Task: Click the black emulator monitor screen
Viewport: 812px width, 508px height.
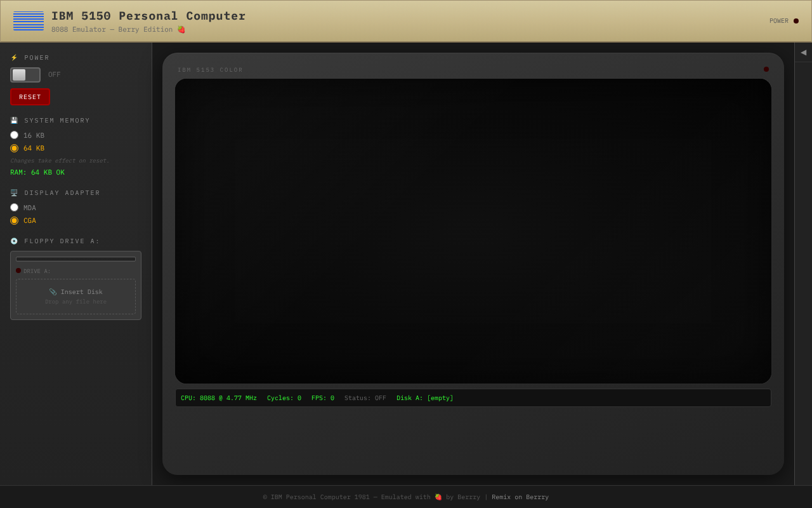Action: pyautogui.click(x=473, y=231)
